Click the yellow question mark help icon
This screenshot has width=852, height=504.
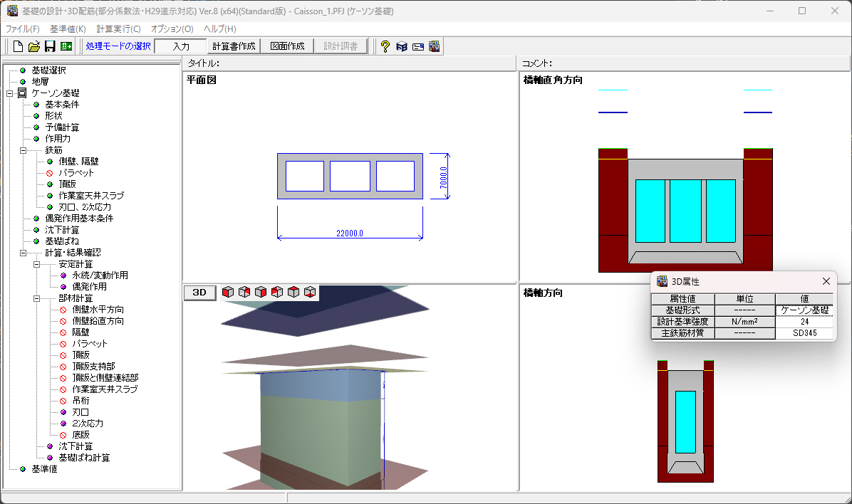click(x=385, y=46)
